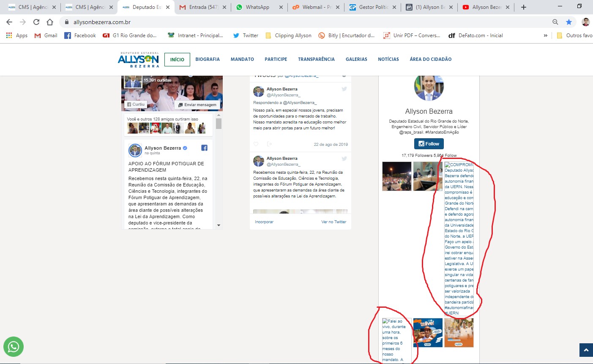Go back to the previous page

(x=9, y=22)
